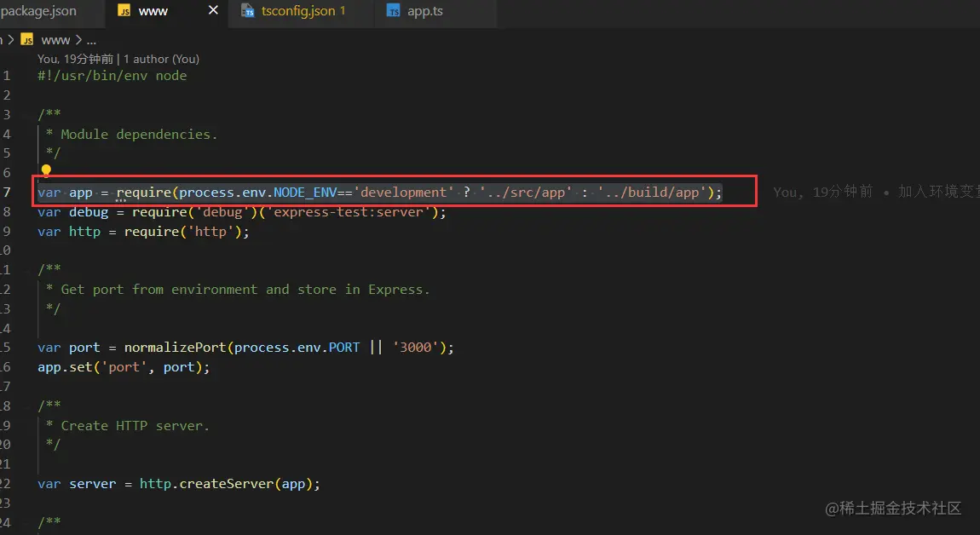980x535 pixels.
Task: Click the '../build/app' path string
Action: pyautogui.click(x=651, y=193)
